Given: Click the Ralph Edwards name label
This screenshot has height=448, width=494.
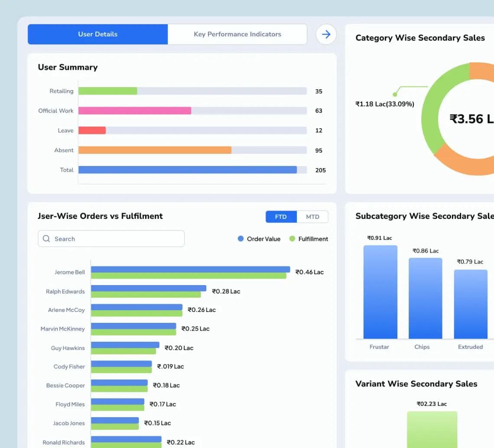Looking at the screenshot, I should (x=65, y=292).
